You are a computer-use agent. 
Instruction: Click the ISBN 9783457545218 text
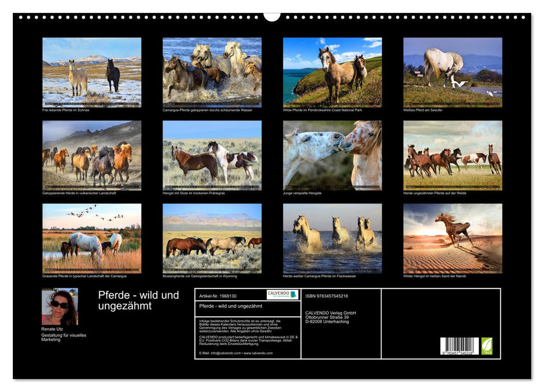point(327,296)
